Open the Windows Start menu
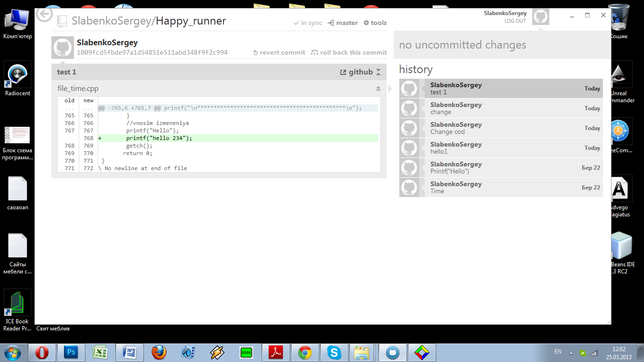This screenshot has height=362, width=644. tap(12, 352)
